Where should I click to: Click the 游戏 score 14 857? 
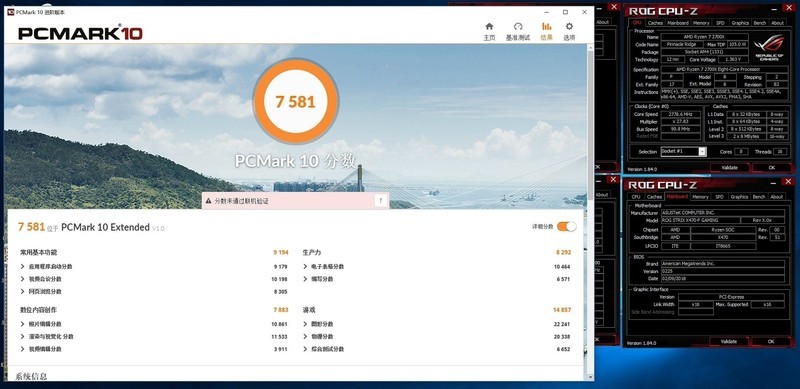(x=561, y=310)
